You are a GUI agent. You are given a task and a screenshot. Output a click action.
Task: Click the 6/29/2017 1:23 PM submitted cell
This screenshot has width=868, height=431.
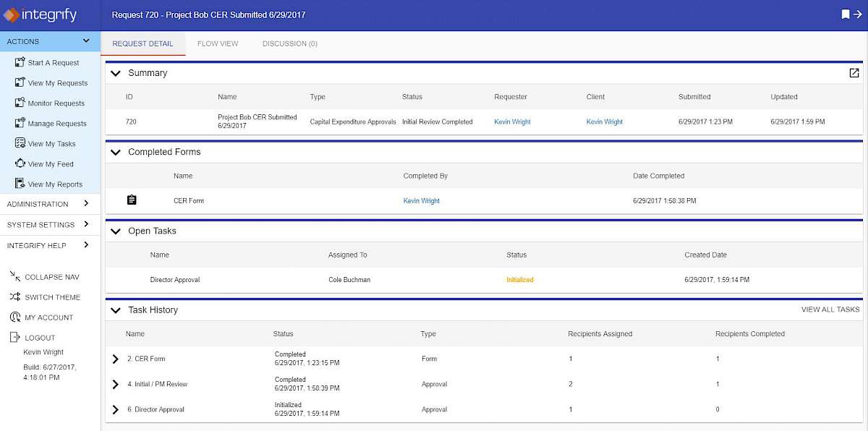point(706,121)
